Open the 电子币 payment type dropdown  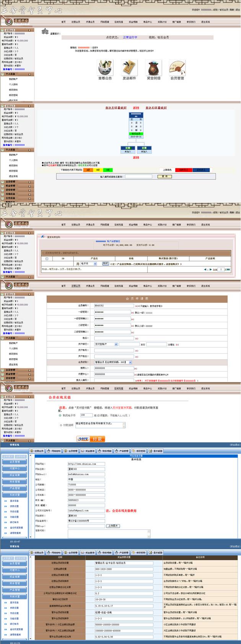(89, 264)
